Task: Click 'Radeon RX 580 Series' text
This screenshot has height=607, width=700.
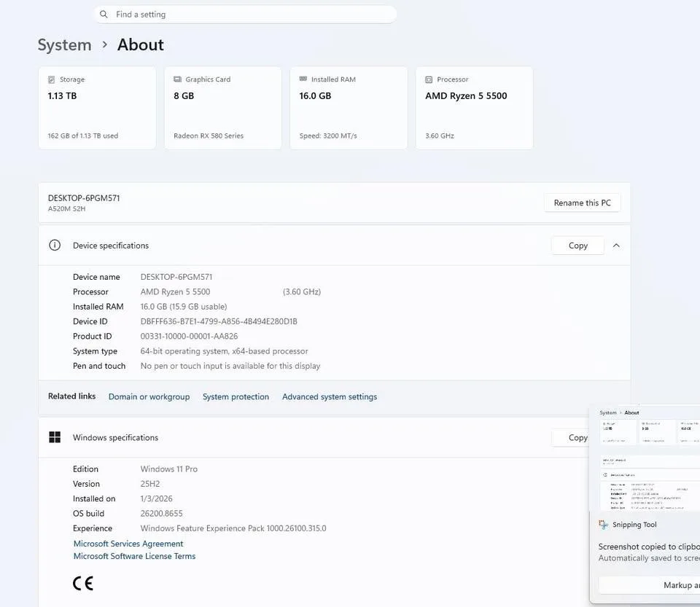Action: point(209,136)
